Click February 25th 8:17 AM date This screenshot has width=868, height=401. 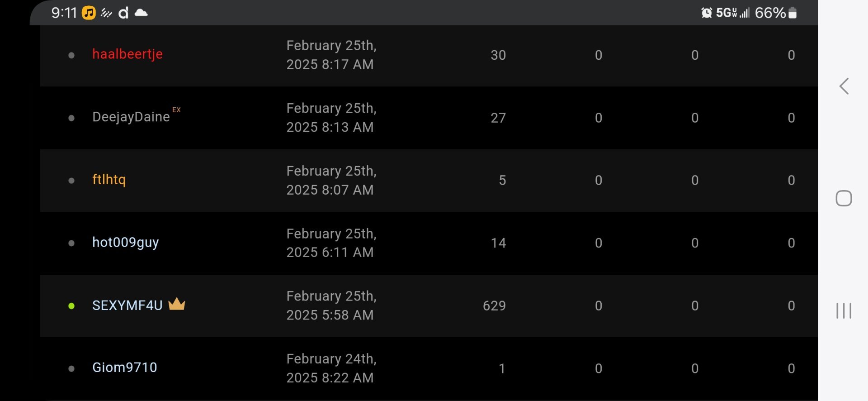tap(331, 55)
